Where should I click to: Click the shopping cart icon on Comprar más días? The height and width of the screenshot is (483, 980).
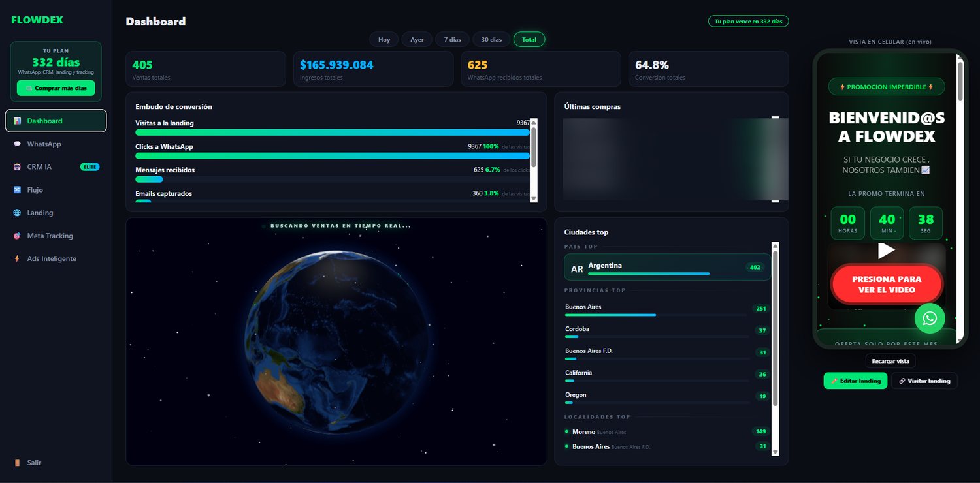coord(29,88)
